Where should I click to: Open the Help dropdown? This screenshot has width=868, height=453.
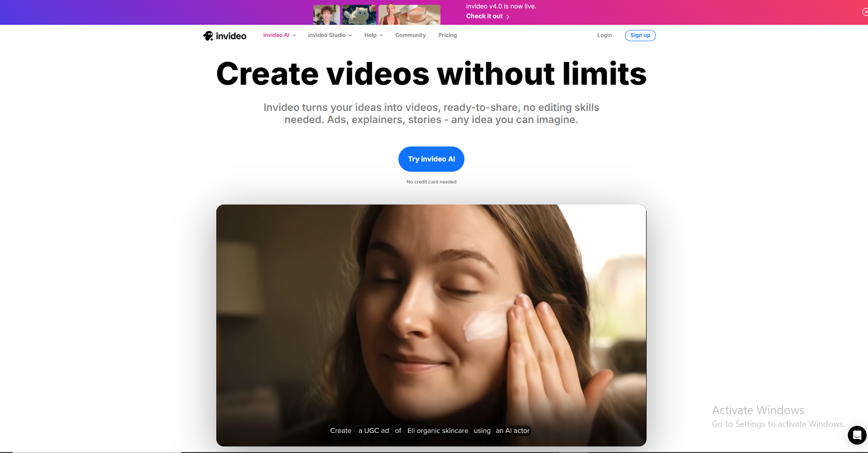374,35
